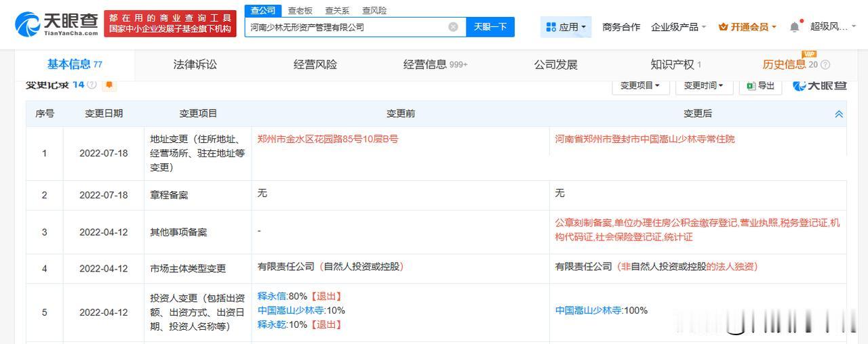Open the 超级风… user account menu

tap(832, 27)
